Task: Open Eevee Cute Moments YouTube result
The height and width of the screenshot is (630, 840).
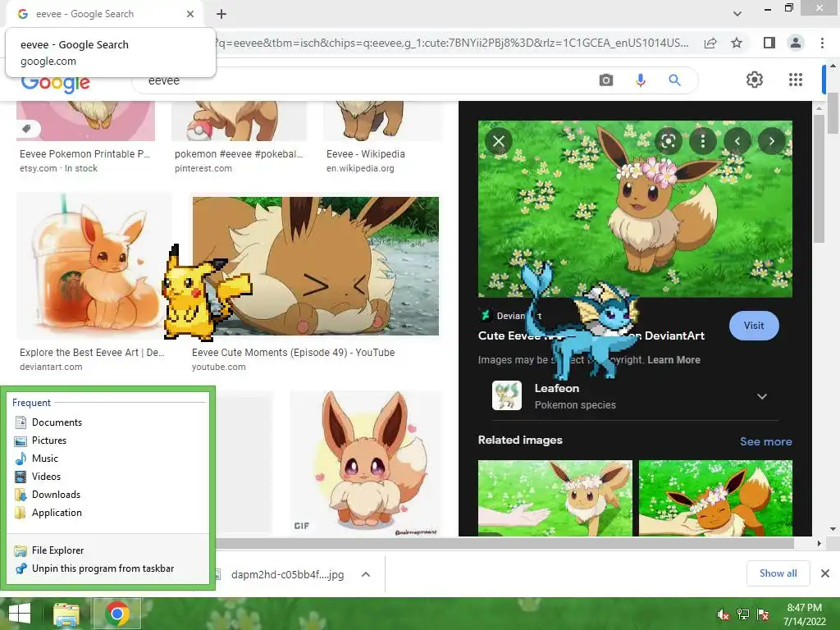Action: click(316, 267)
